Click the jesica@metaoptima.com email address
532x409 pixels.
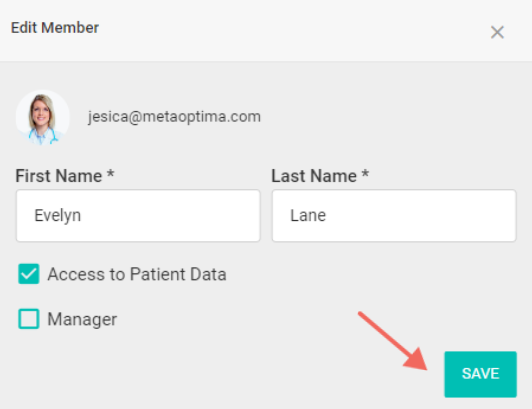coord(174,117)
